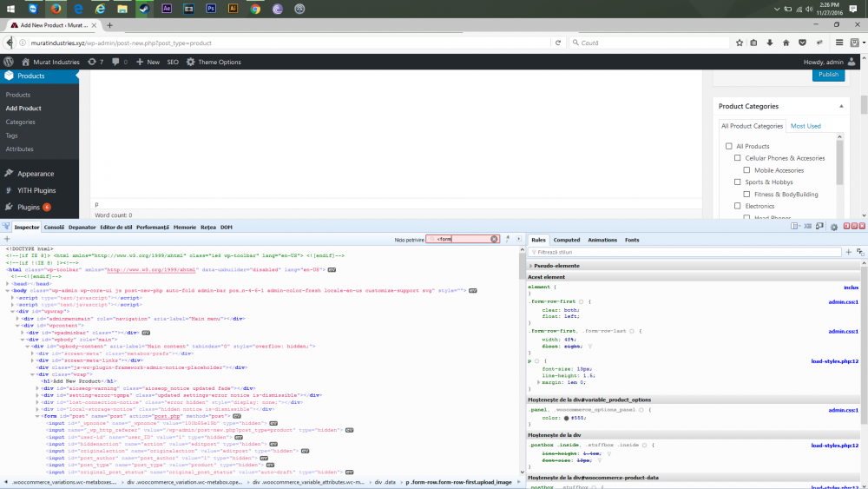Save page to Pocket icon

[x=802, y=43]
